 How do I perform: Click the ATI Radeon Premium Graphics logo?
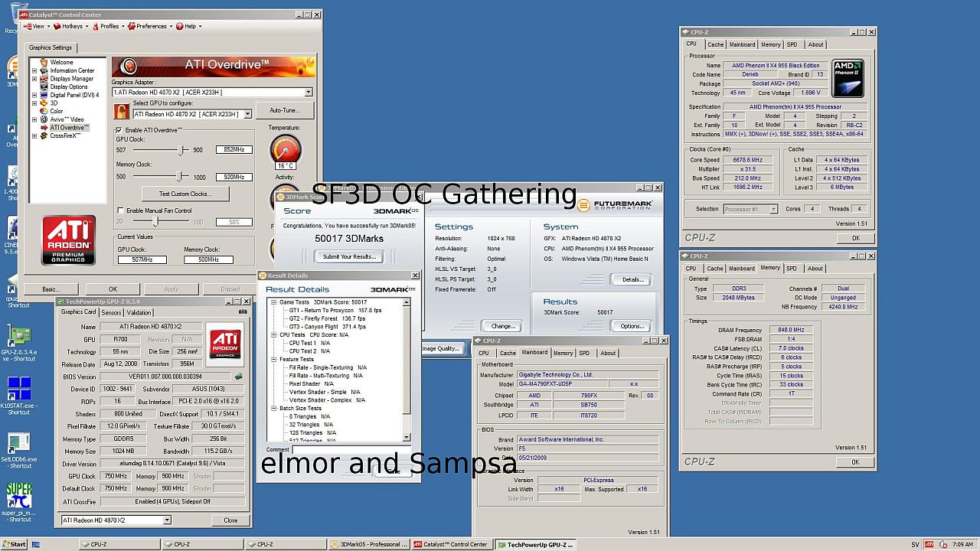[x=69, y=240]
